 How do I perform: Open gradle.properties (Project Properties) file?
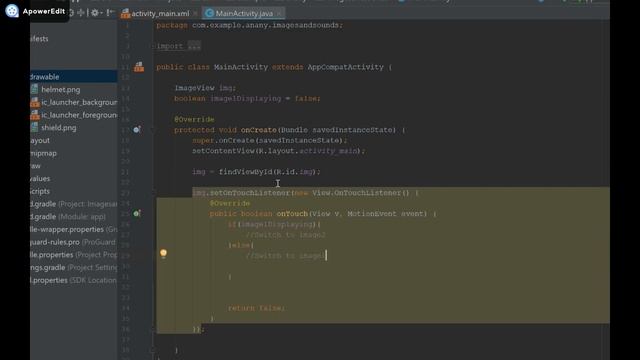point(73,254)
